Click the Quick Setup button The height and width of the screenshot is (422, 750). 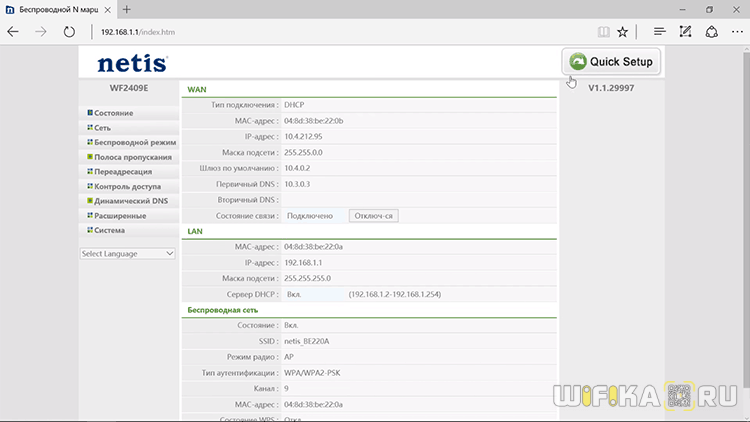(611, 62)
